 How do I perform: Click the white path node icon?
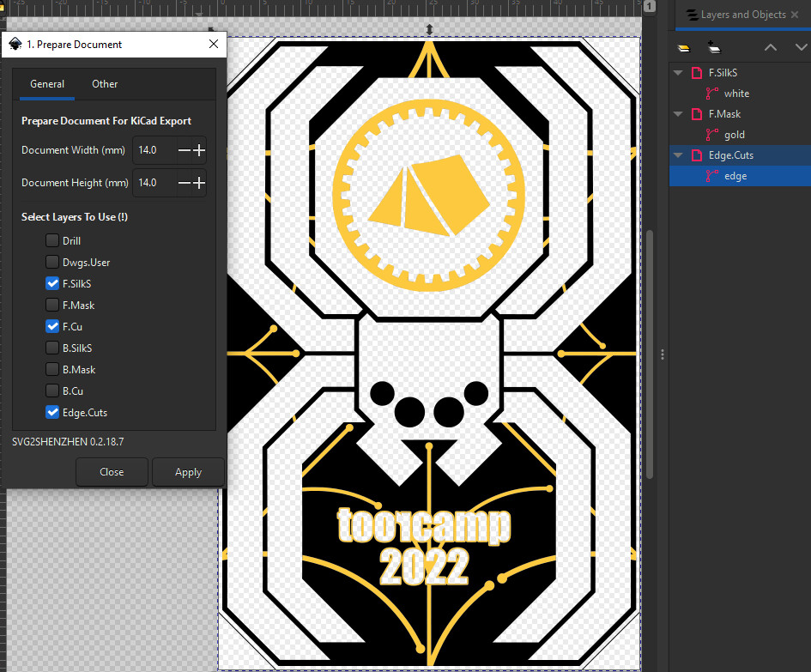tap(712, 94)
